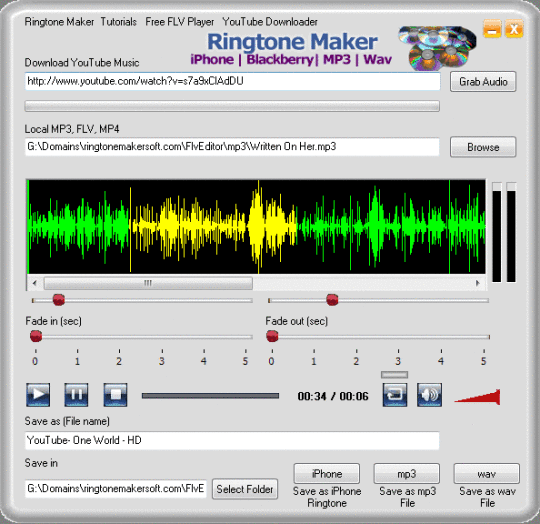Click the playback position progress bar
The height and width of the screenshot is (524, 540).
(210, 396)
